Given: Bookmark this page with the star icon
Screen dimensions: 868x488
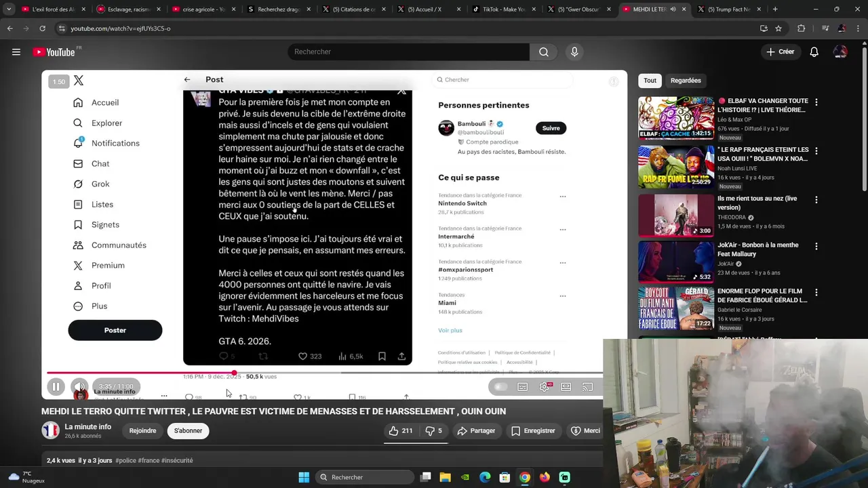Looking at the screenshot, I should click(778, 28).
